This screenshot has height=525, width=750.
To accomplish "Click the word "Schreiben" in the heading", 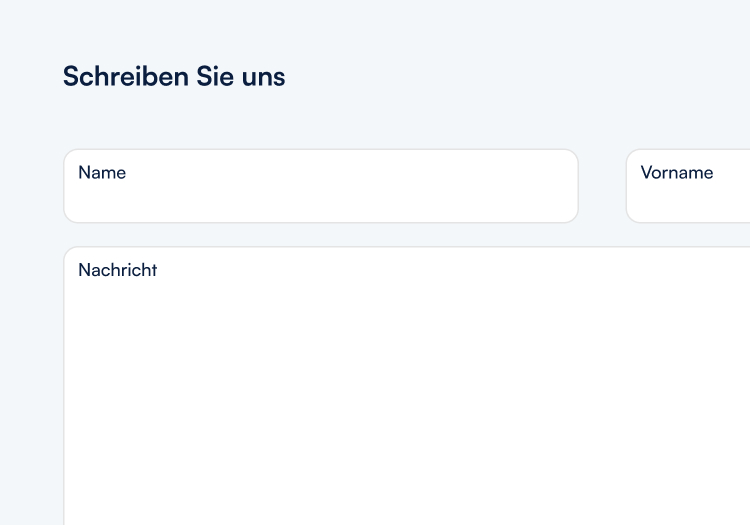I will (112, 76).
